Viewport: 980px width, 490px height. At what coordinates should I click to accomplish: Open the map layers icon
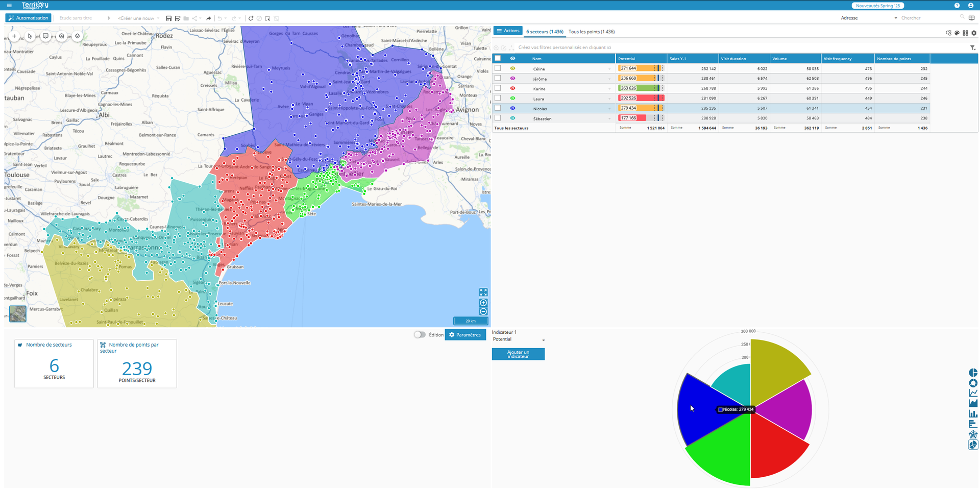[77, 36]
